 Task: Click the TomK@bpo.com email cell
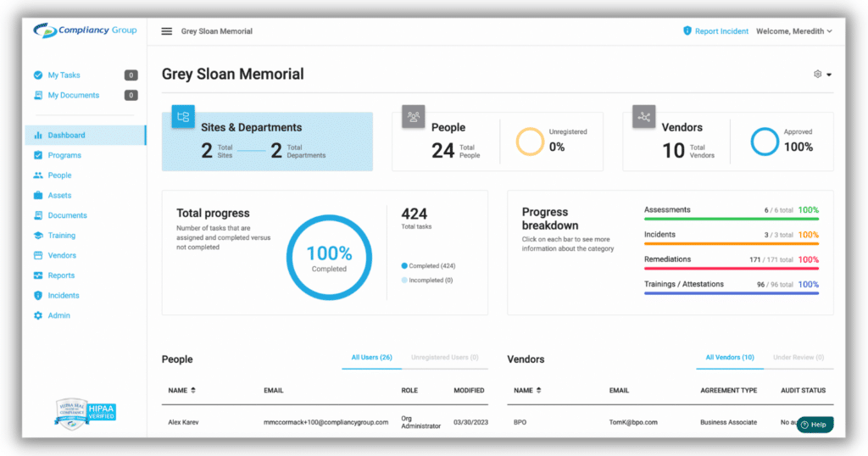pyautogui.click(x=633, y=422)
